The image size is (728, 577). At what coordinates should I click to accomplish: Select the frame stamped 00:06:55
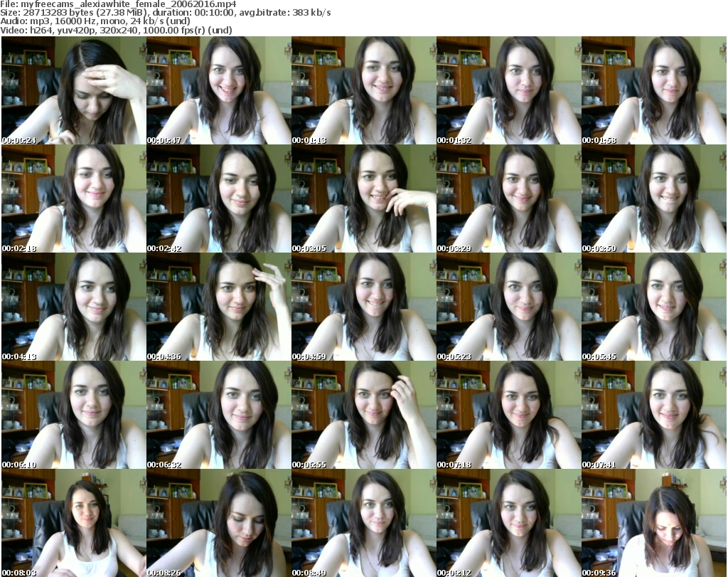(x=364, y=415)
